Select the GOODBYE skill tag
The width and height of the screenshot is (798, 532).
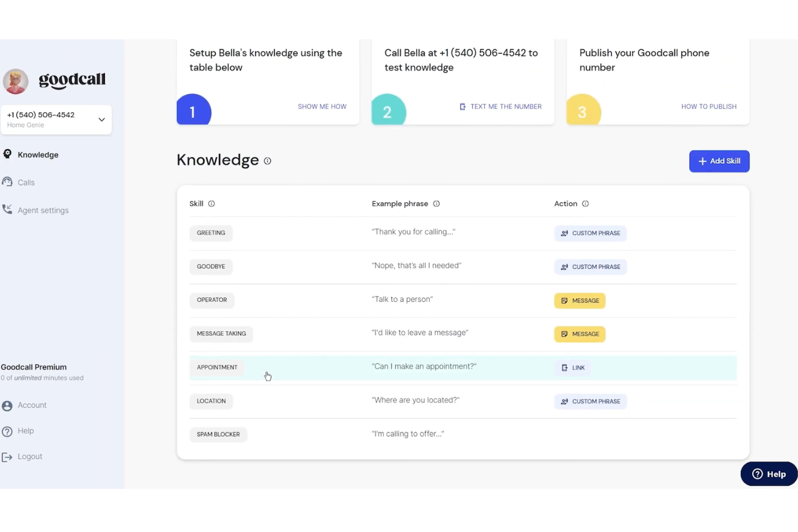[211, 266]
